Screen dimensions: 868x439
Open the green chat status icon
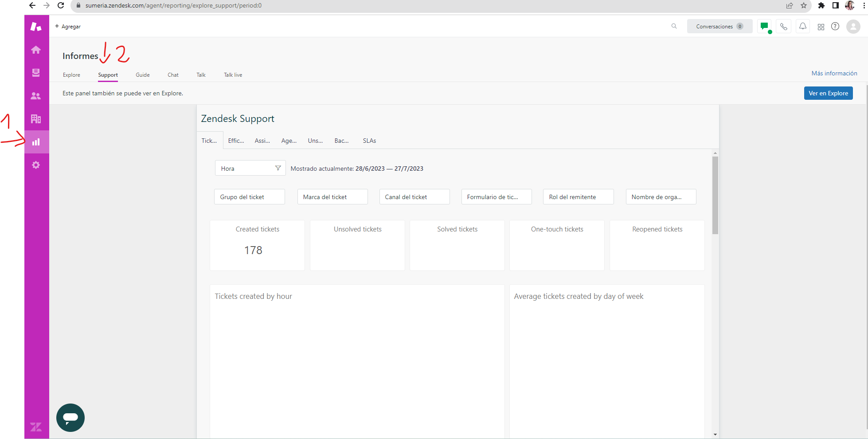click(x=764, y=27)
